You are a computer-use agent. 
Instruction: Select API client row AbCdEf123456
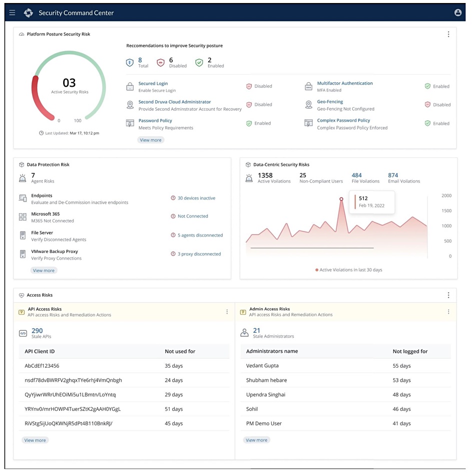pyautogui.click(x=124, y=366)
